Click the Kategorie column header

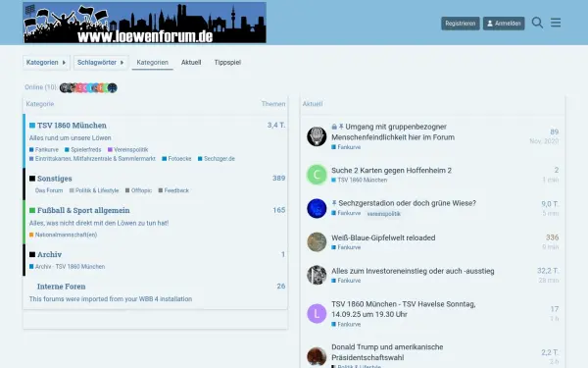pyautogui.click(x=40, y=104)
